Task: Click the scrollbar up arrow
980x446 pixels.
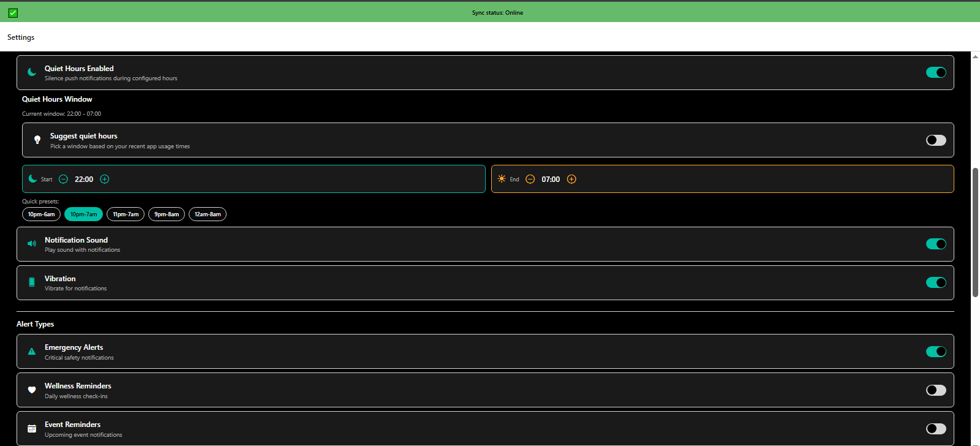Action: [975, 56]
